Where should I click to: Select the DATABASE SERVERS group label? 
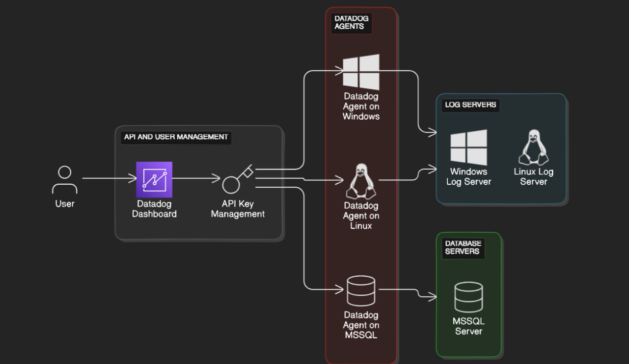pos(463,247)
